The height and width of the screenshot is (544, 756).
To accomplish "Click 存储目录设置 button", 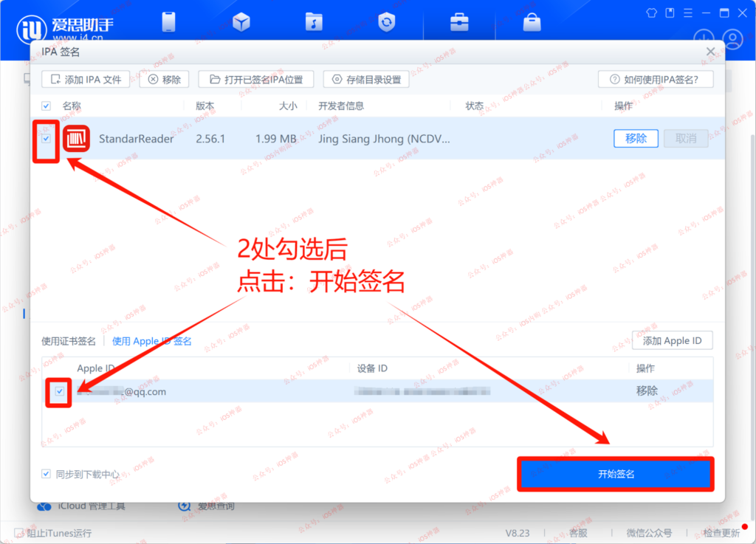I will click(x=366, y=80).
